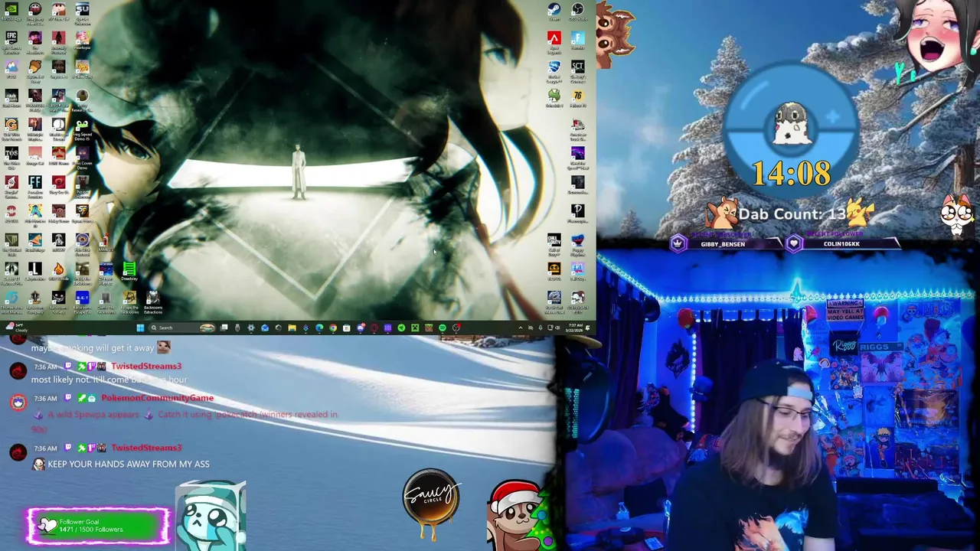Image resolution: width=980 pixels, height=551 pixels.
Task: Open the Settings gear in the taskbar
Action: coord(251,328)
